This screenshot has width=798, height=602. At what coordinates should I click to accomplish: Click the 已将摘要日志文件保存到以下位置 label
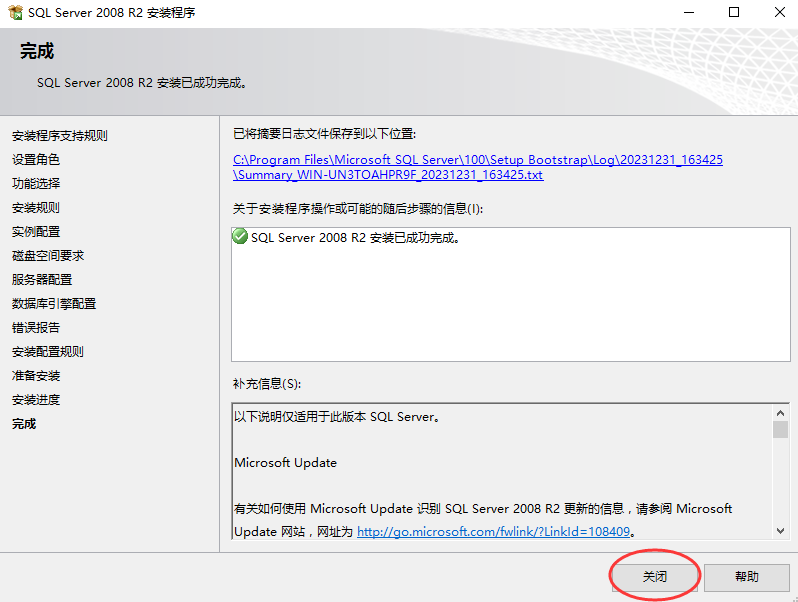pos(324,134)
